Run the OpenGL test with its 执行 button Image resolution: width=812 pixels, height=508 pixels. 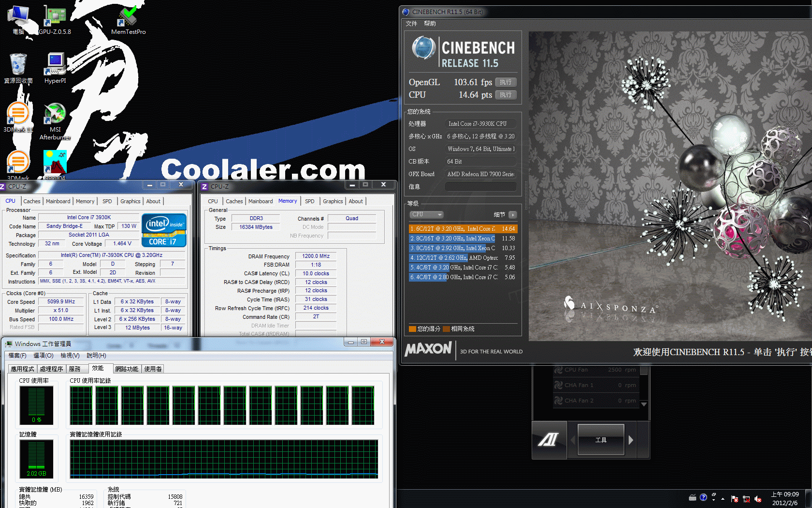[x=506, y=82]
